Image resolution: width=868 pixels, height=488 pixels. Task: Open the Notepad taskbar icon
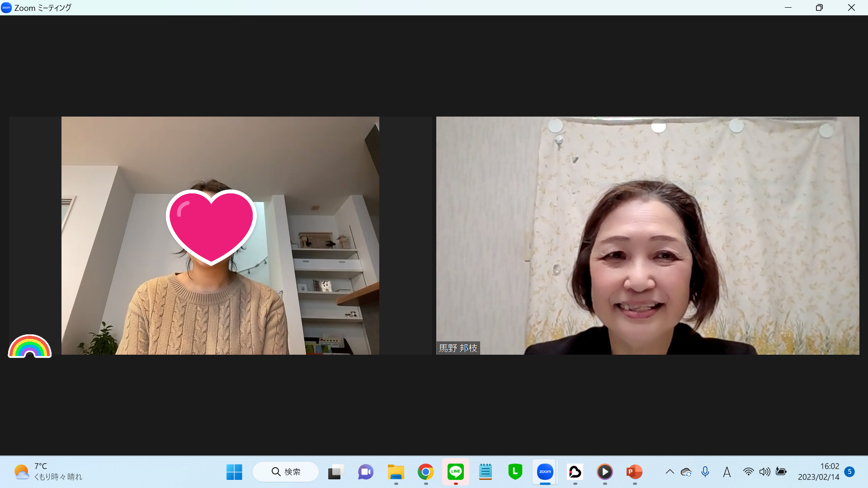pos(485,472)
